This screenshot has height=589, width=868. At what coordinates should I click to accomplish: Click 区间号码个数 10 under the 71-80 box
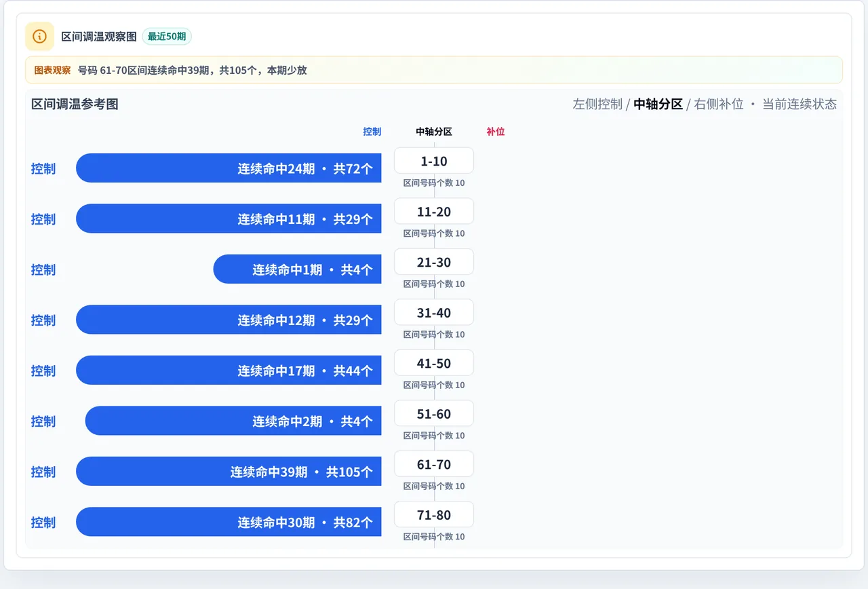click(x=434, y=537)
